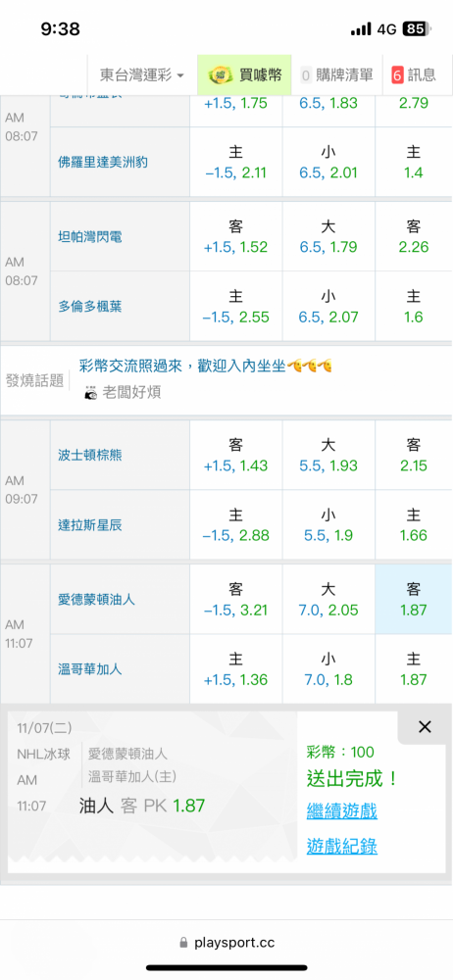Deselect the highlighted 客 1.87 油人 pick
This screenshot has width=453, height=980.
[414, 600]
